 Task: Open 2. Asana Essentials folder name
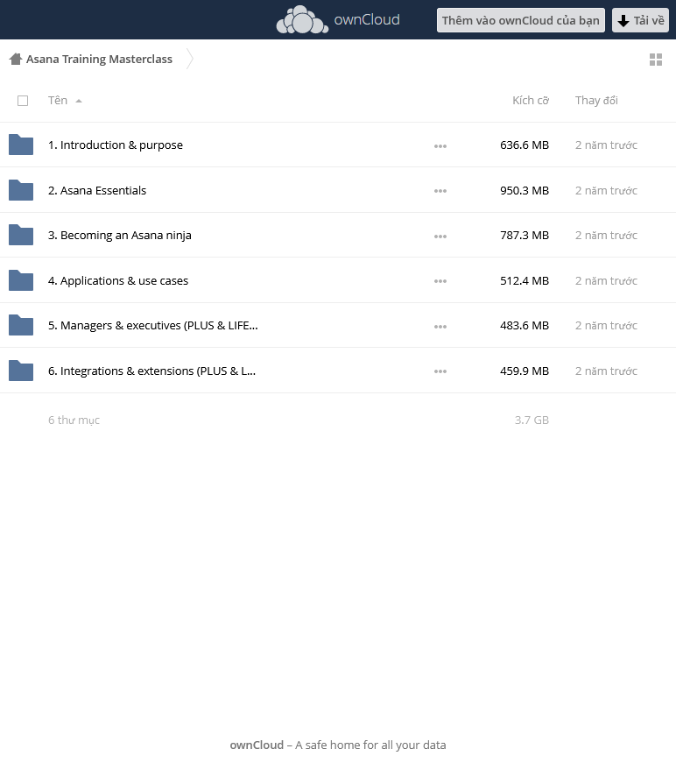coord(97,190)
